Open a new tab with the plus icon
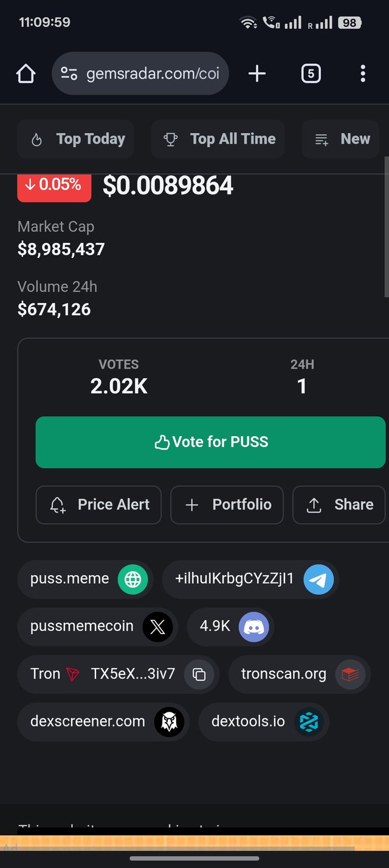 tap(257, 74)
